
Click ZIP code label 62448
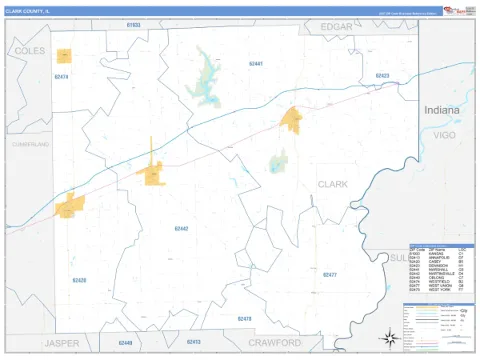(125, 343)
